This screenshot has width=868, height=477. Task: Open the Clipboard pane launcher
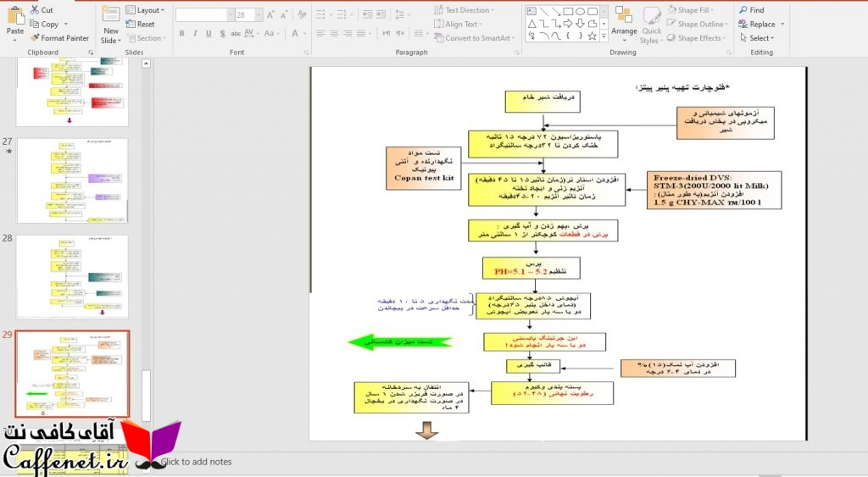click(x=91, y=53)
